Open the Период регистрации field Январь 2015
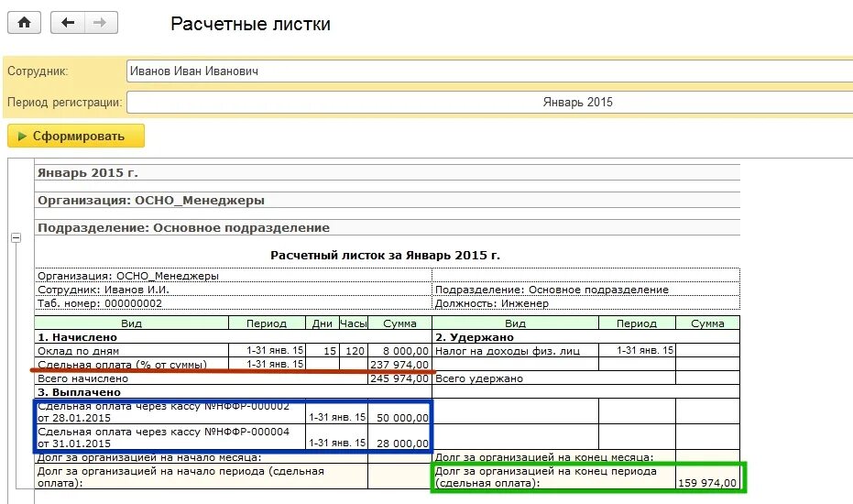853x504 pixels. tap(489, 103)
